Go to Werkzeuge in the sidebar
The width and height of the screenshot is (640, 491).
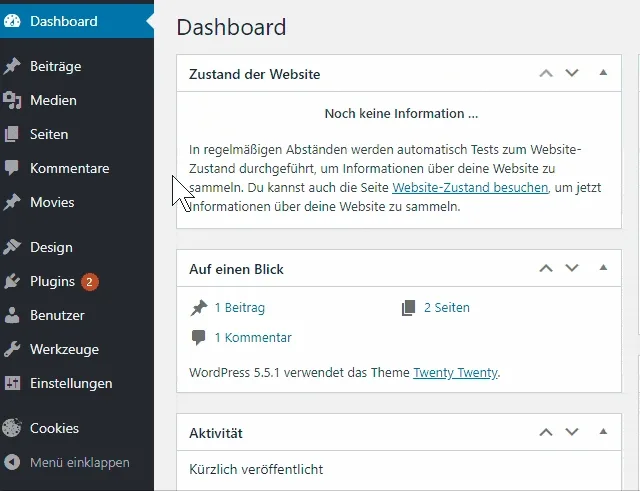pyautogui.click(x=77, y=349)
